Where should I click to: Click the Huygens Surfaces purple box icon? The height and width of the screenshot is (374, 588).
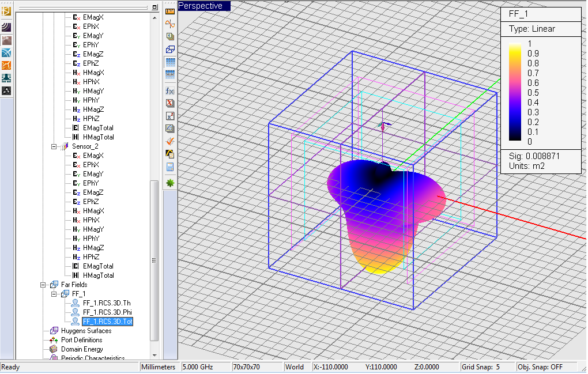54,331
